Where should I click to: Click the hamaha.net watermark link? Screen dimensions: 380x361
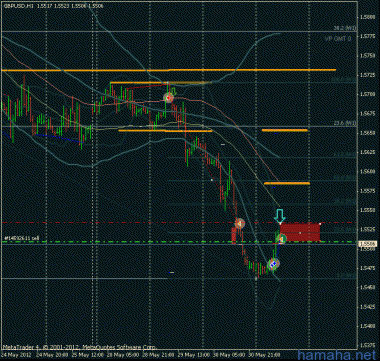coord(337,354)
